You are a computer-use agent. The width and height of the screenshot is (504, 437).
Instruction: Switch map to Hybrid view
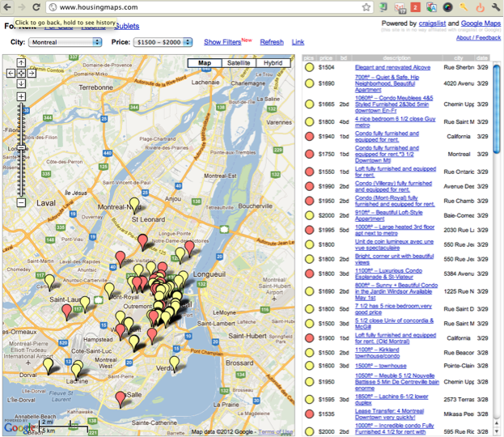click(273, 63)
